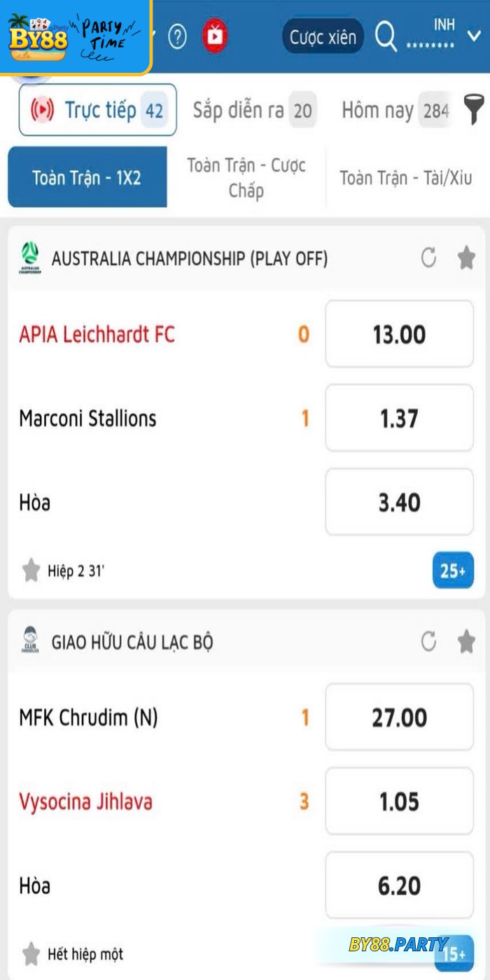Expand 25+ more markets for APIA match
Viewport: 490px width, 980px height.
click(x=452, y=570)
